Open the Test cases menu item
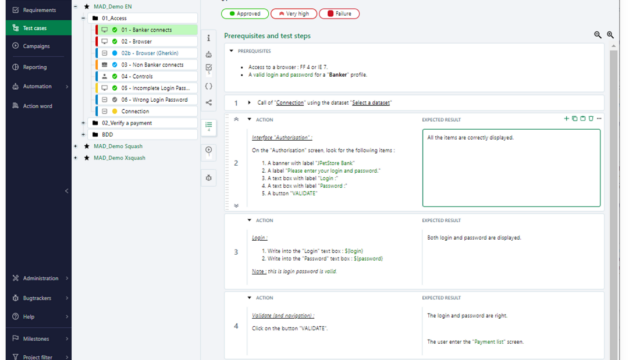 pos(39,28)
